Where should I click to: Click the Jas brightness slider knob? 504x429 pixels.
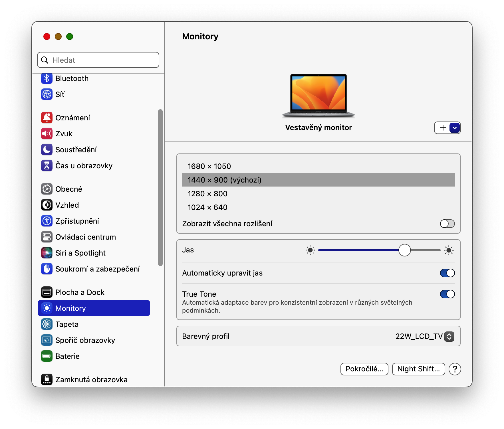coord(404,250)
